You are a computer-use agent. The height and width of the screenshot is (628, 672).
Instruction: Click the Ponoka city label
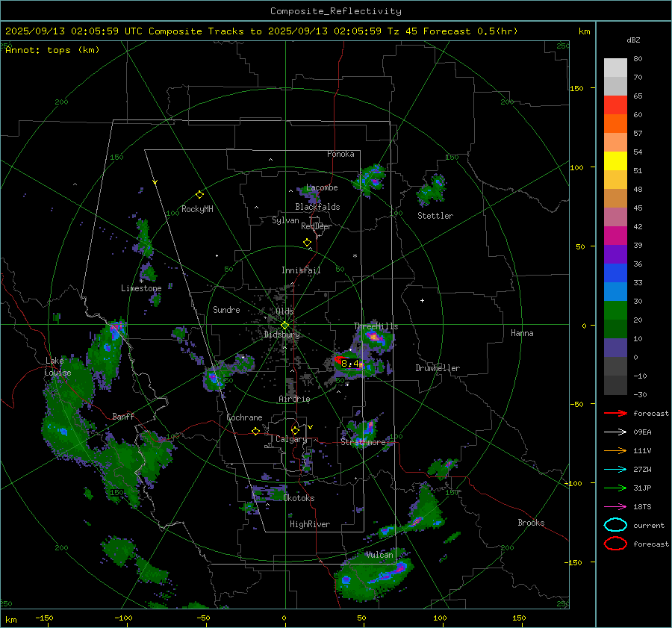point(340,154)
